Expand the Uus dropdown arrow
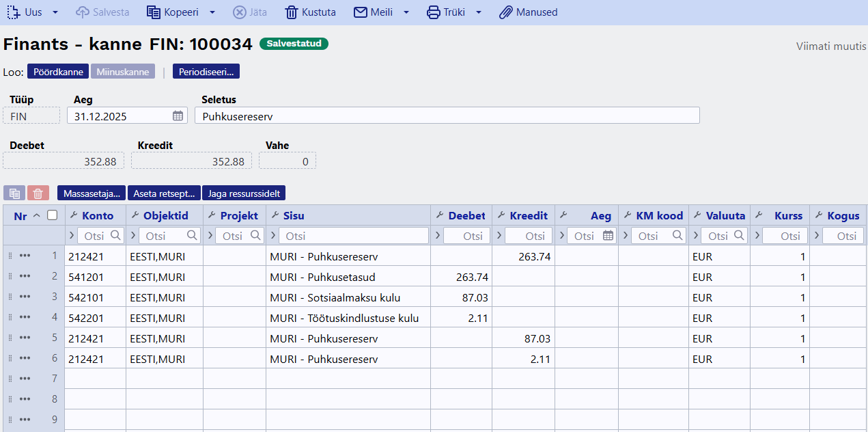This screenshot has width=868, height=432. pos(55,12)
